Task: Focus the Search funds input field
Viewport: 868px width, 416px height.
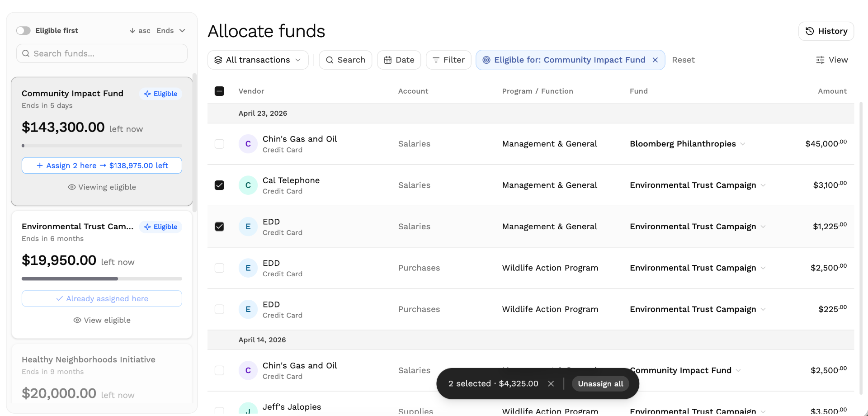Action: (102, 53)
